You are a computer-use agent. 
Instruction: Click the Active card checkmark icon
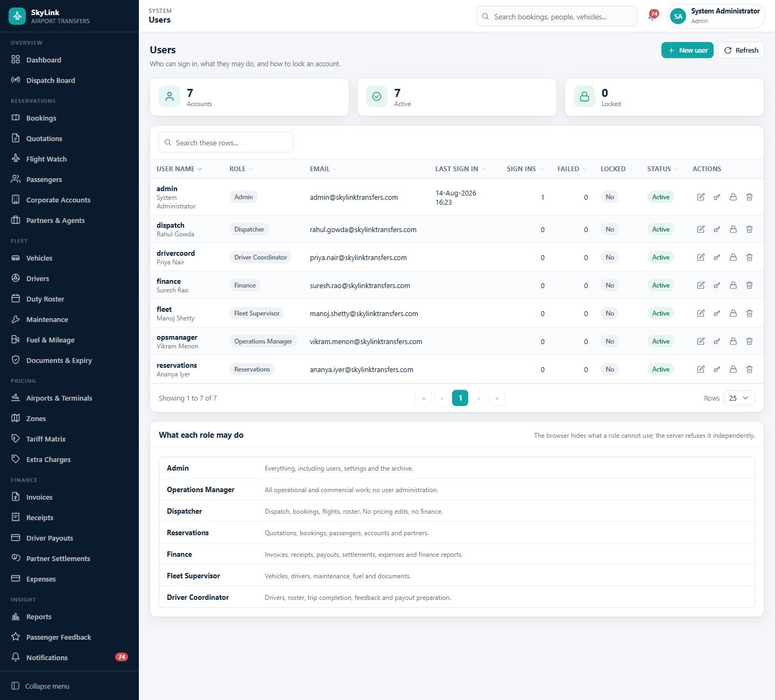pos(377,97)
